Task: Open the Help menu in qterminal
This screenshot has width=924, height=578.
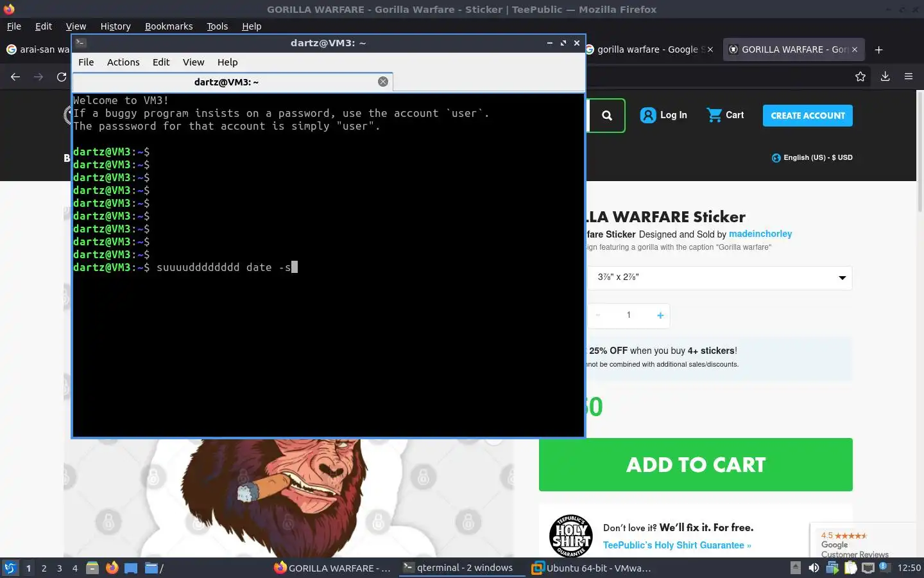Action: 227,62
